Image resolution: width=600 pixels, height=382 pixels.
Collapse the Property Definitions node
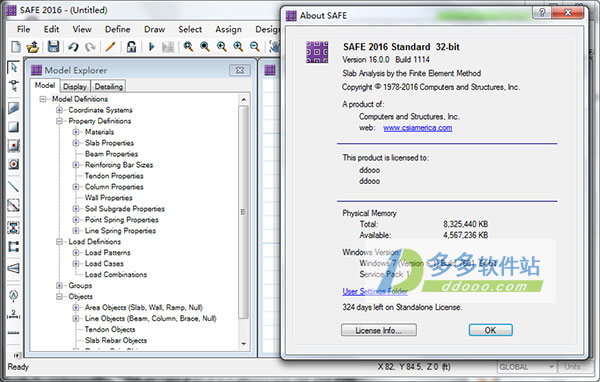pyautogui.click(x=59, y=121)
